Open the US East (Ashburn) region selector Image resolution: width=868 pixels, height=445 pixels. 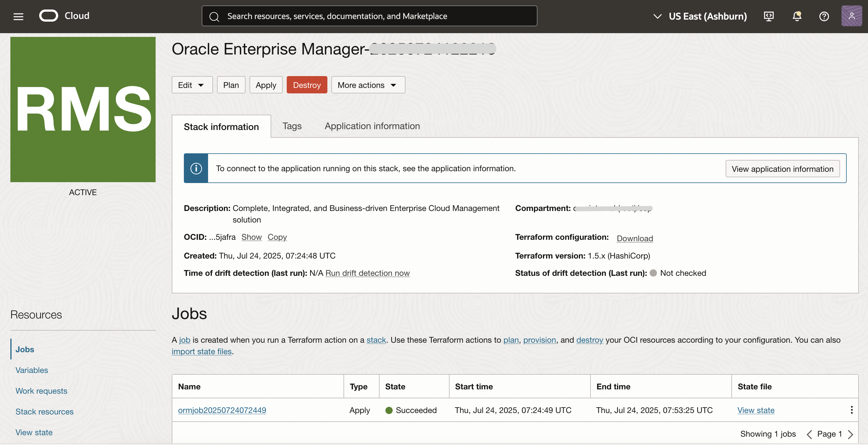pyautogui.click(x=700, y=16)
